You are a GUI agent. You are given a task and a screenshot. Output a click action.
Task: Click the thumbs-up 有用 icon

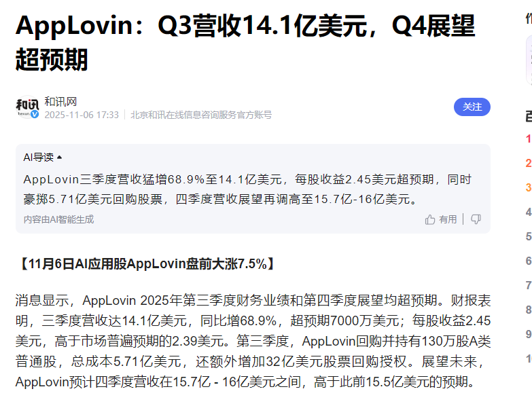click(430, 219)
